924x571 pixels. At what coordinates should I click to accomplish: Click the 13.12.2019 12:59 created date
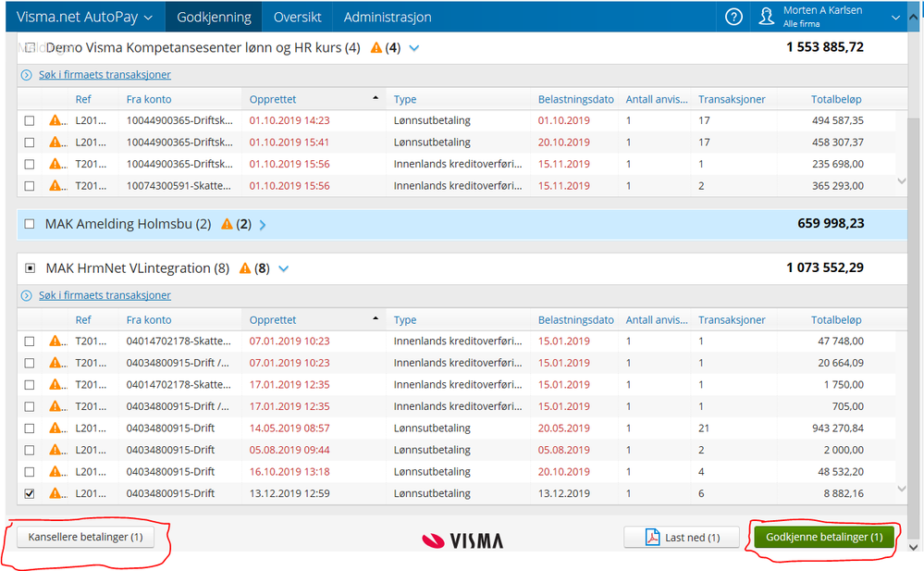point(290,494)
